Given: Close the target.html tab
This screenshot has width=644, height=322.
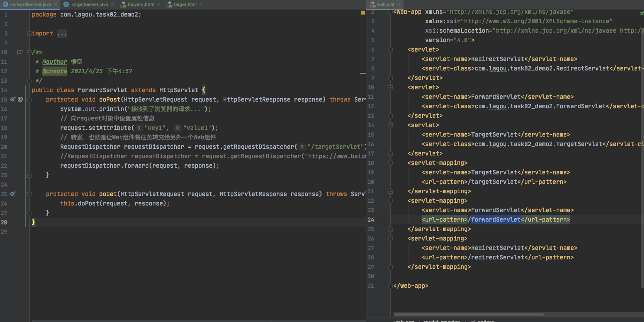Looking at the screenshot, I should tap(201, 4).
